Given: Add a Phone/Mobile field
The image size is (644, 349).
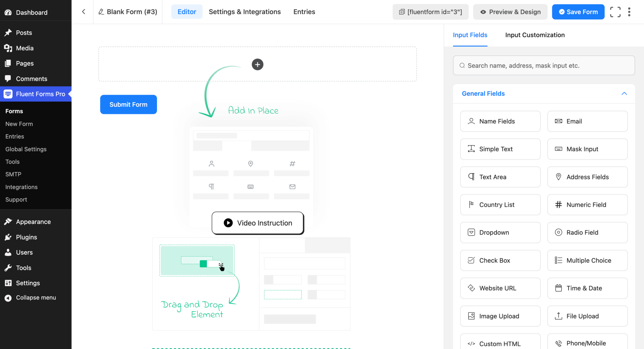Looking at the screenshot, I should pos(587,343).
